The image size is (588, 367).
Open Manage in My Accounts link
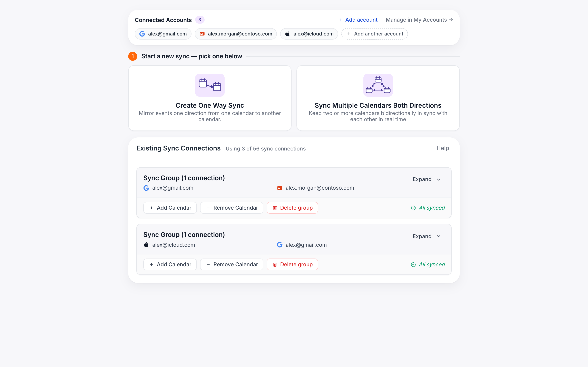(x=419, y=20)
